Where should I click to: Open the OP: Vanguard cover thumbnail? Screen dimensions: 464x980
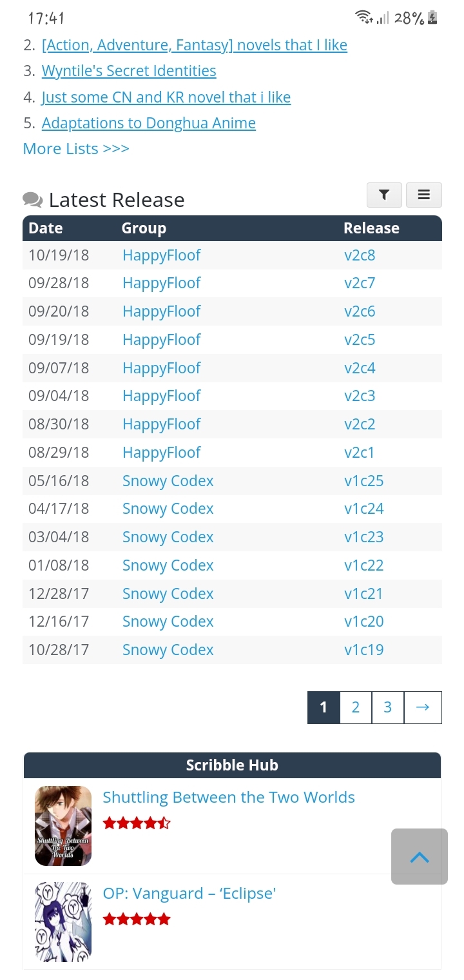[x=63, y=921]
